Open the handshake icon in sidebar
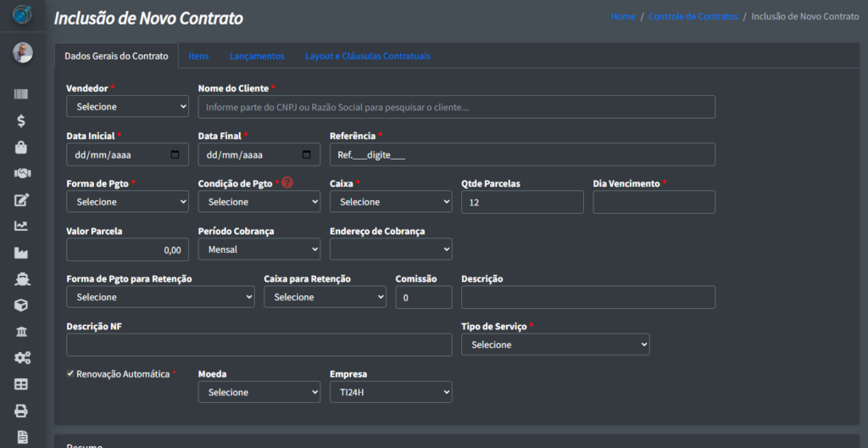 (x=22, y=173)
